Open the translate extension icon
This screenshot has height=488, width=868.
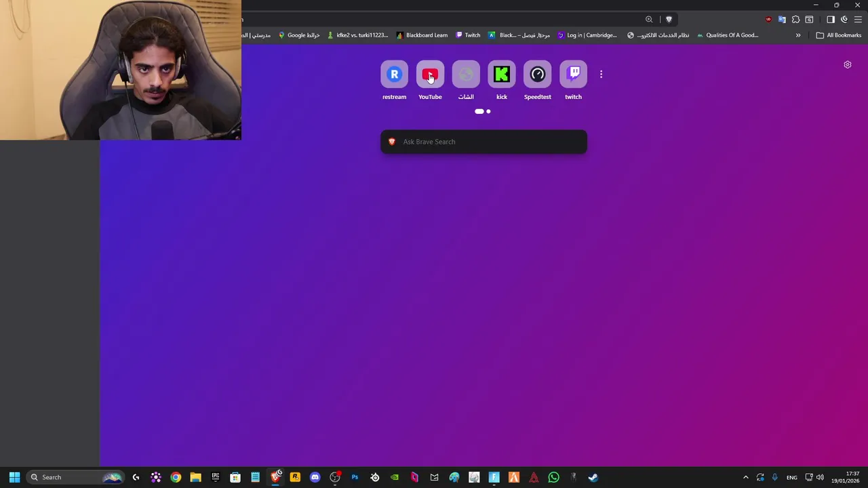click(x=782, y=19)
